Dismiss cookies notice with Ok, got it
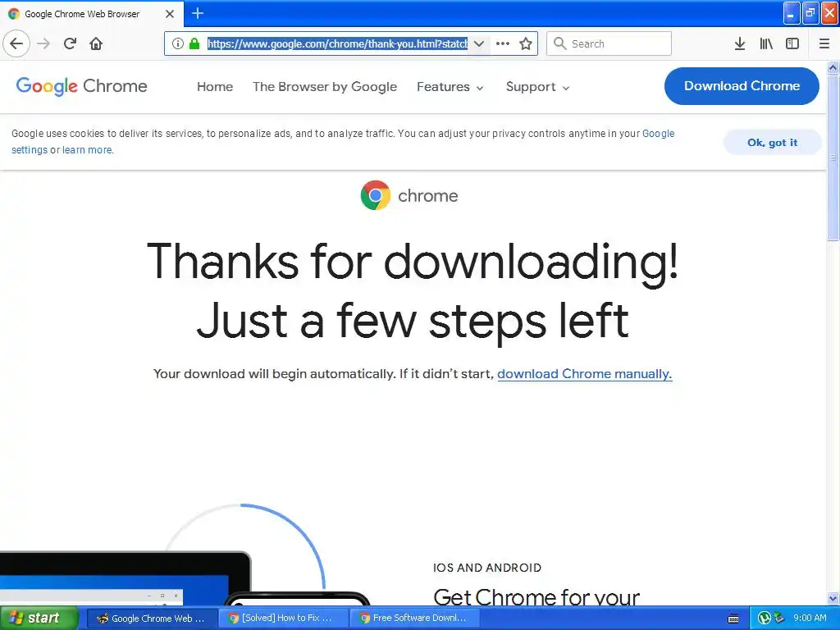The image size is (840, 630). click(x=772, y=143)
